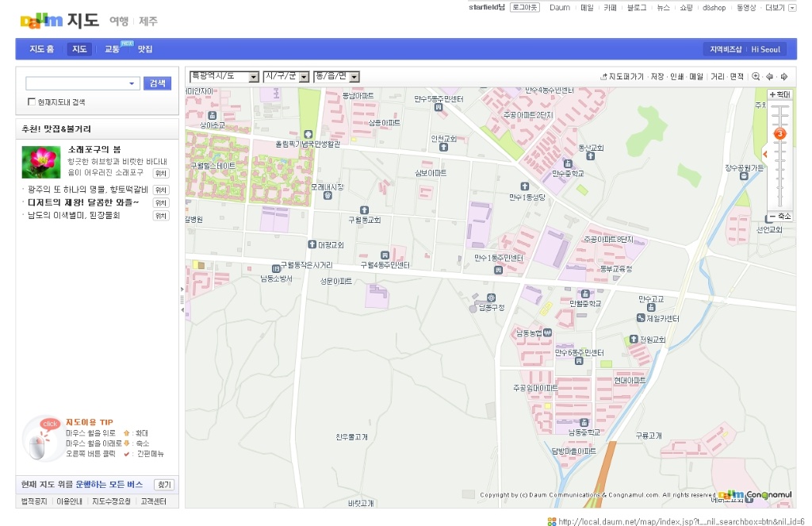Open the 지도 홈 tab

coord(41,49)
